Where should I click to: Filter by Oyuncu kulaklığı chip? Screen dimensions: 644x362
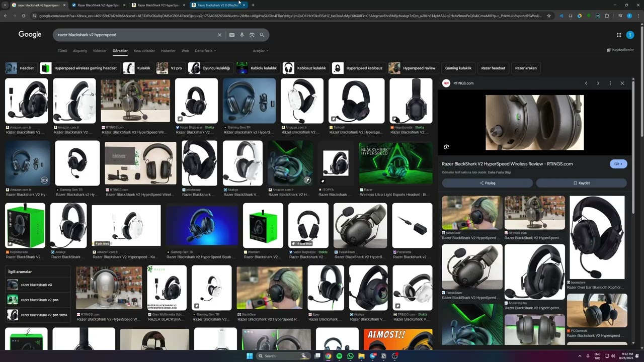pyautogui.click(x=210, y=68)
